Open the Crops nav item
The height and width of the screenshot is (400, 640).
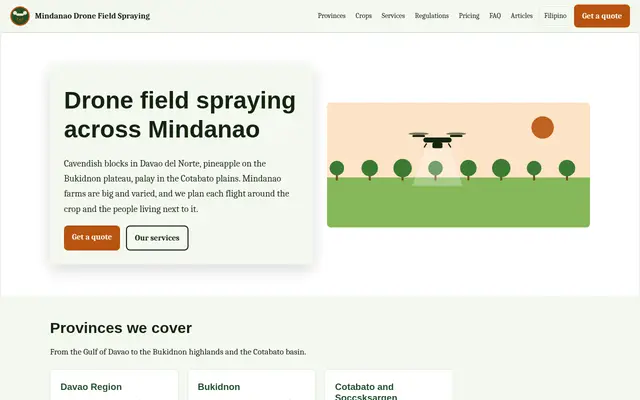pyautogui.click(x=363, y=16)
